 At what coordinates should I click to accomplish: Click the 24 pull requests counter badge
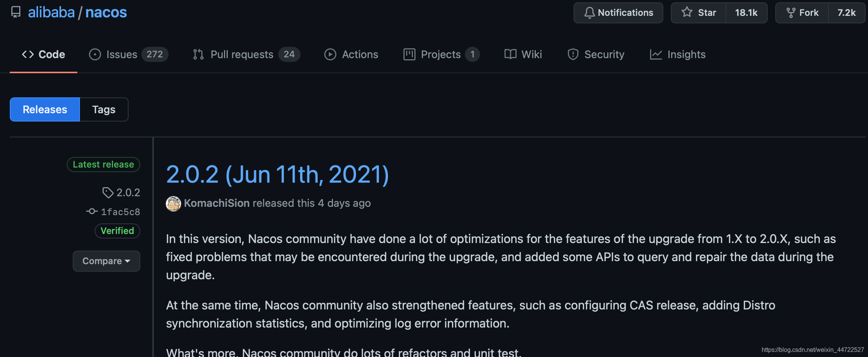[289, 54]
